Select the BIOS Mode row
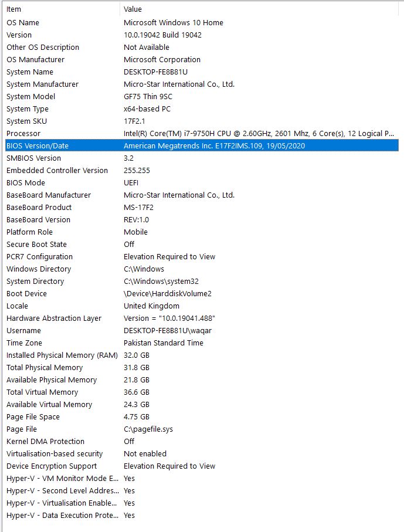 click(x=202, y=183)
